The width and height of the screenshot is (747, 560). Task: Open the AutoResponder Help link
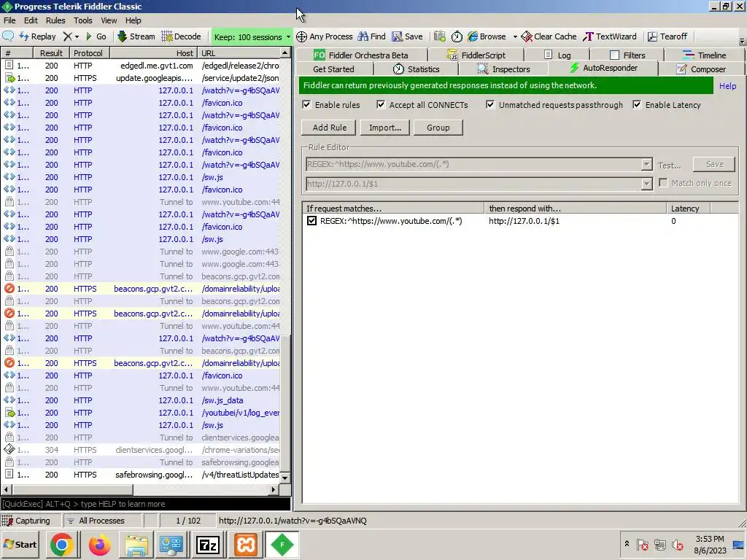[x=727, y=86]
